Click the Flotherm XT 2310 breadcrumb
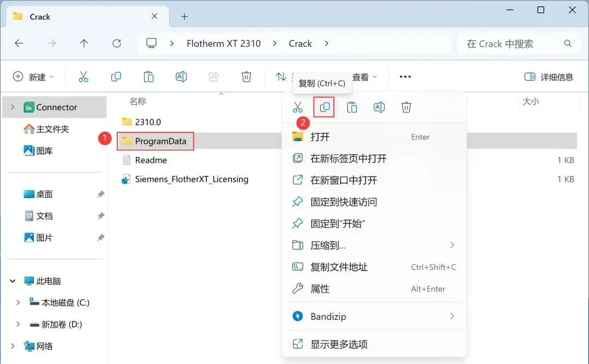 pyautogui.click(x=224, y=44)
